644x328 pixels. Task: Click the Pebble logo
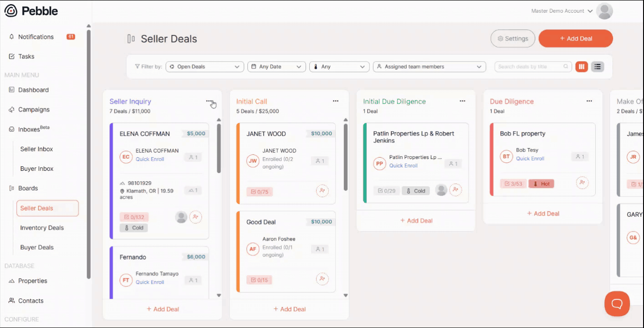click(x=31, y=11)
